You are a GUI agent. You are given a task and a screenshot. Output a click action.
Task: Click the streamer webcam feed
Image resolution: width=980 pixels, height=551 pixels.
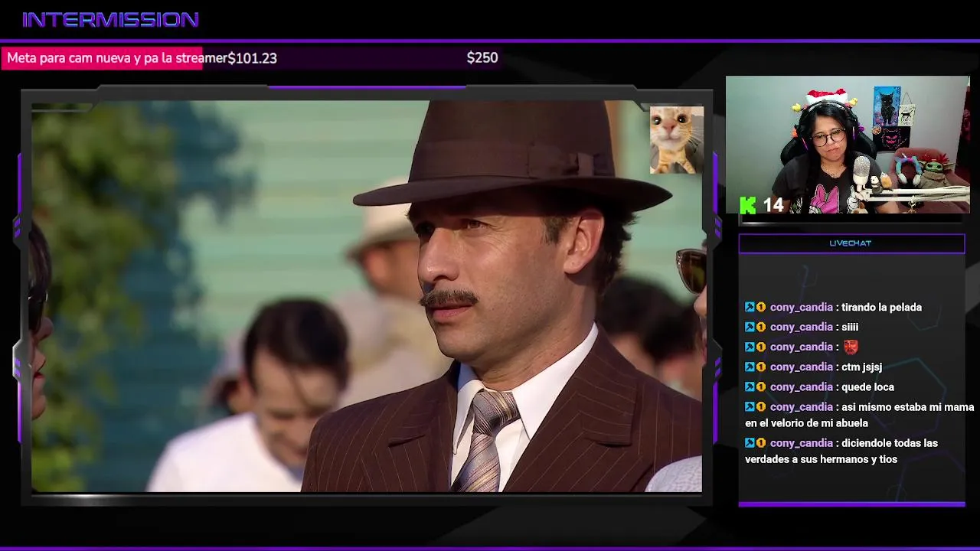pyautogui.click(x=848, y=145)
